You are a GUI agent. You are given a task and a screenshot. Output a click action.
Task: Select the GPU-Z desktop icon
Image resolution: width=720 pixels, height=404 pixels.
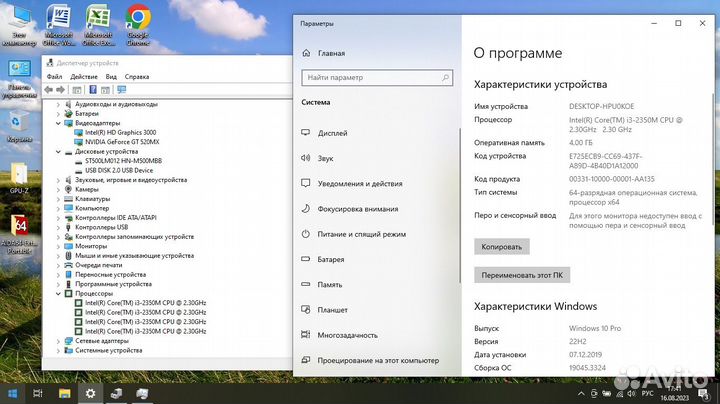[x=19, y=178]
